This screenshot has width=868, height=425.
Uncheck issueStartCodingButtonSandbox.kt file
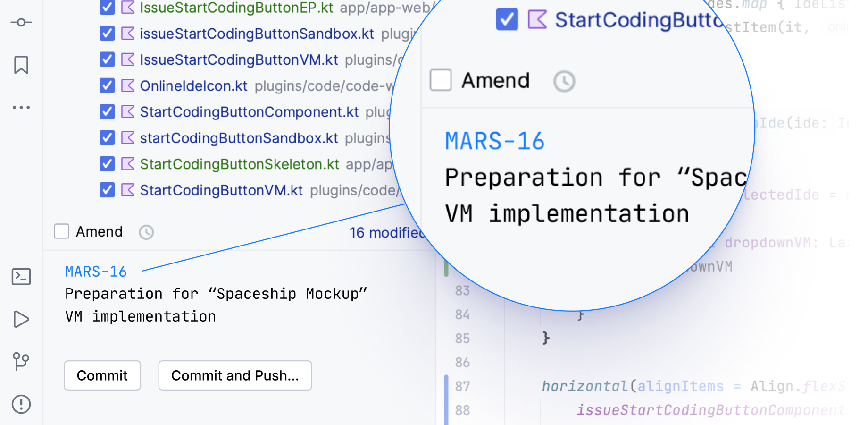[x=108, y=34]
